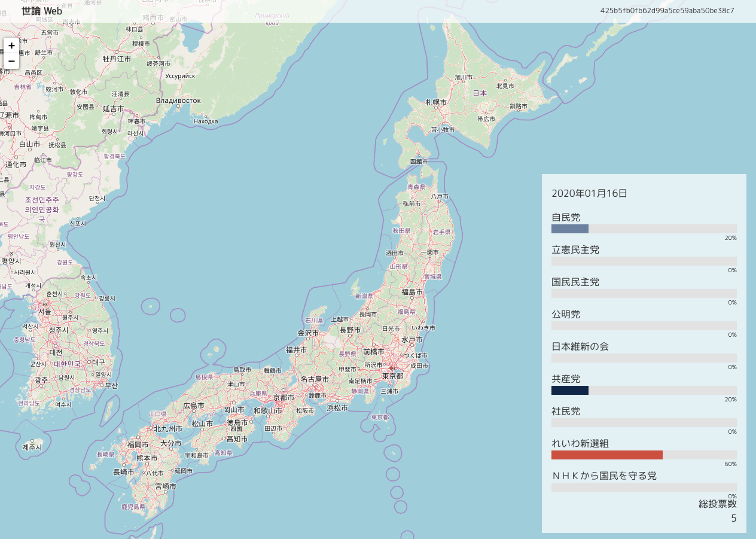Click 福岡市 on the map
Image resolution: width=756 pixels, height=539 pixels.
(x=138, y=444)
